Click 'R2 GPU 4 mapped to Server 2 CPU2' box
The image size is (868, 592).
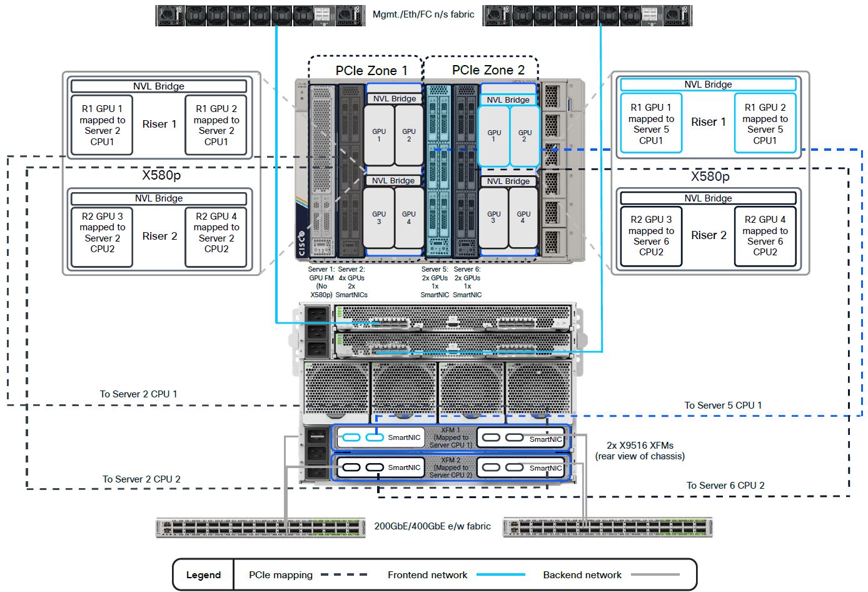(x=216, y=237)
